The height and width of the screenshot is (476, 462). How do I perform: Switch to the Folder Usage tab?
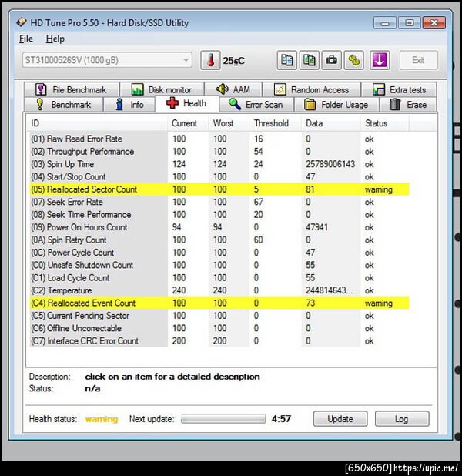pyautogui.click(x=336, y=105)
